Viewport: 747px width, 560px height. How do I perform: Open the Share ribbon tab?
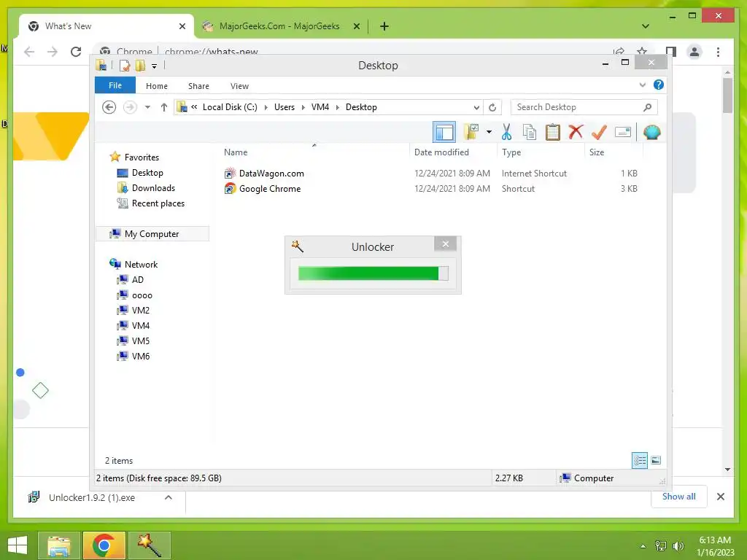click(198, 86)
